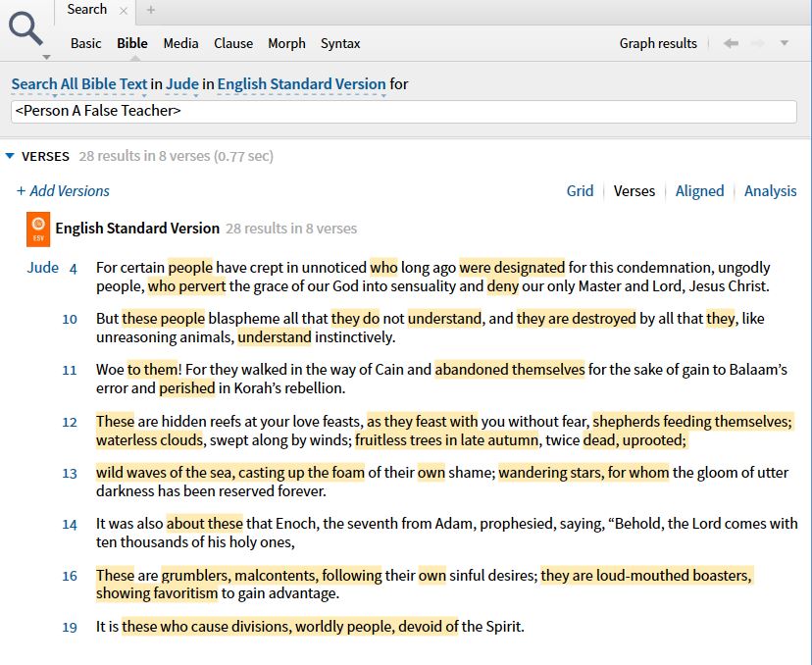Go forward with the right arrow icon
Screen dimensions: 812x665
758,43
